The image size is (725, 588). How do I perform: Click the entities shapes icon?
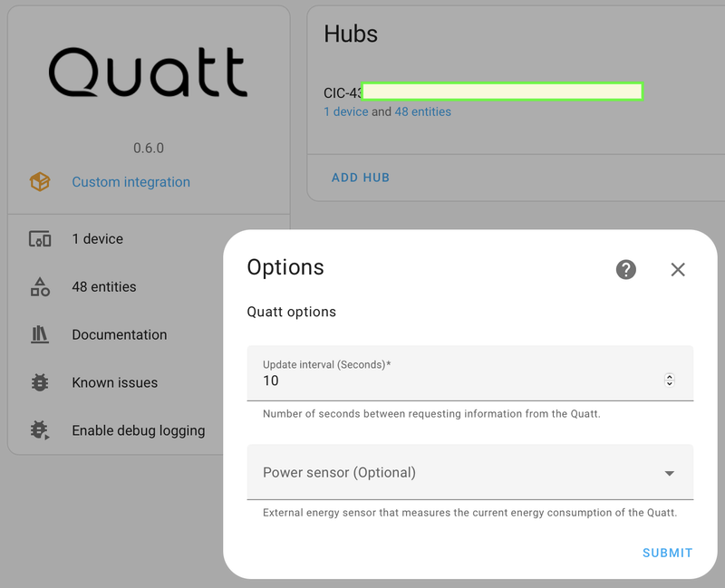click(40, 287)
